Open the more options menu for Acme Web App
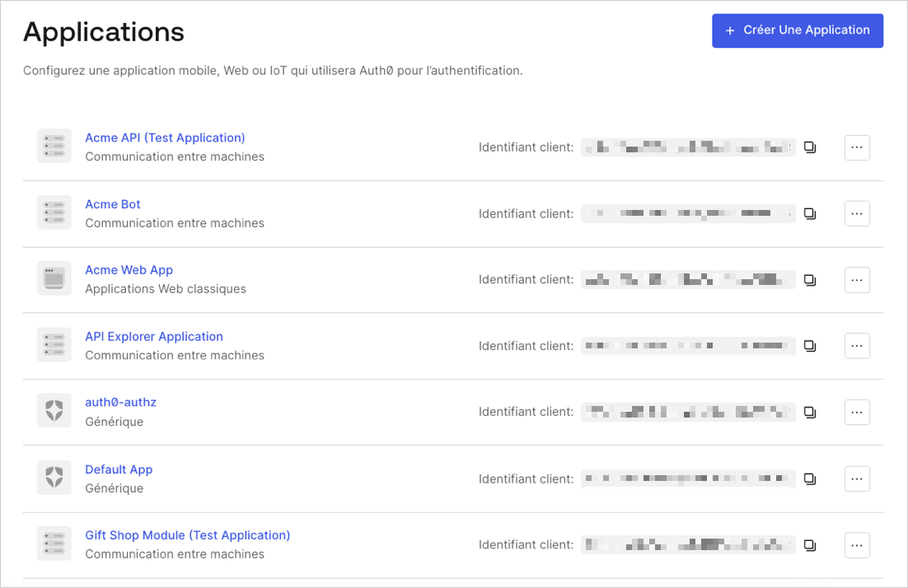Screen dimensions: 908x588 (857, 279)
